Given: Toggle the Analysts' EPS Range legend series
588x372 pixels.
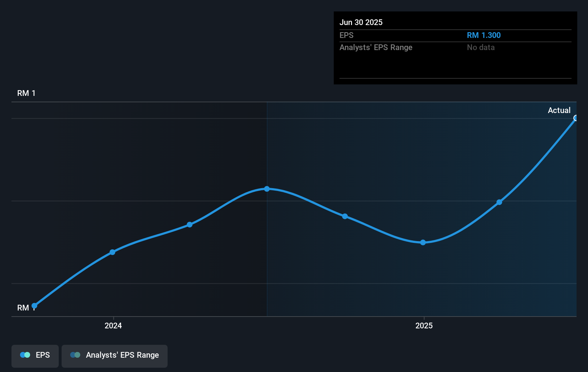Looking at the screenshot, I should pos(115,356).
